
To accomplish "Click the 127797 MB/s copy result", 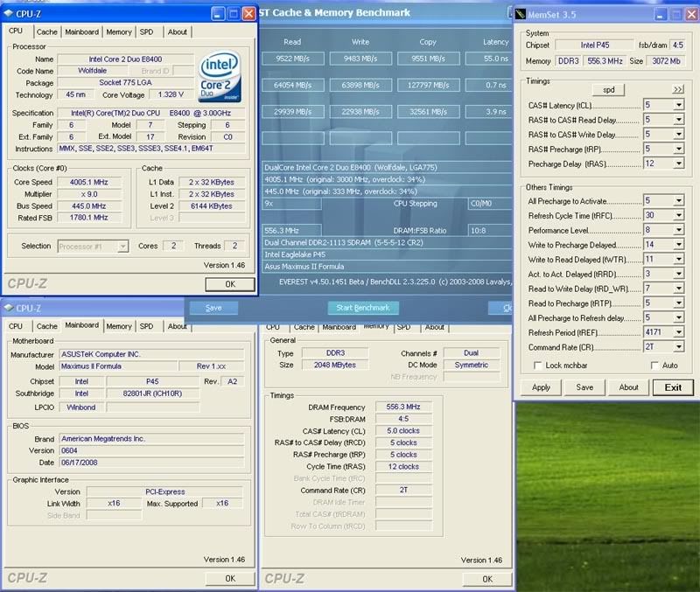I will coord(429,85).
